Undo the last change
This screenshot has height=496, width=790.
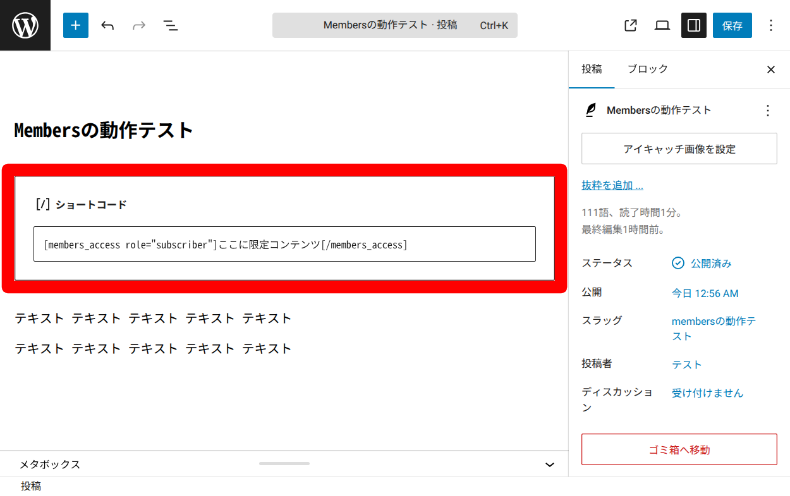(x=107, y=25)
